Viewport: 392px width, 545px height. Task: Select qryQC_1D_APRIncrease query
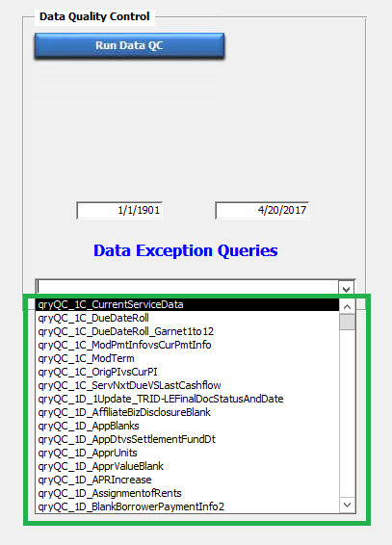pos(187,480)
